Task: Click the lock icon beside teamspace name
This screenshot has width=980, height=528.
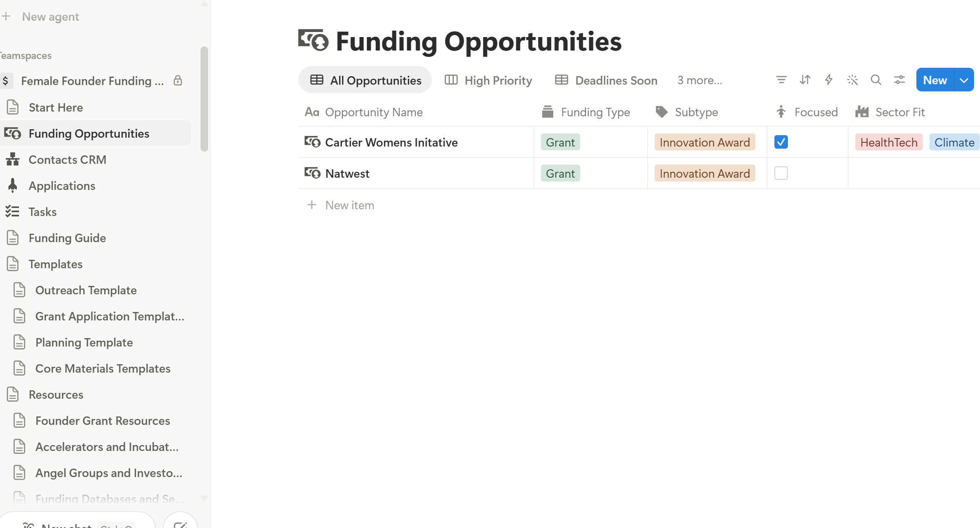Action: tap(178, 81)
